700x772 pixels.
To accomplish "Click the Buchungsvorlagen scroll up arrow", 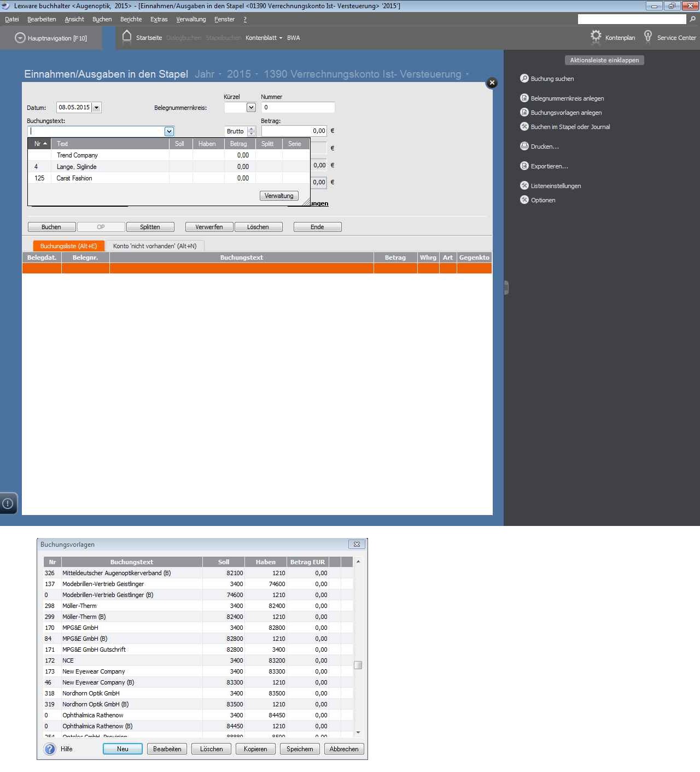I will (x=358, y=562).
